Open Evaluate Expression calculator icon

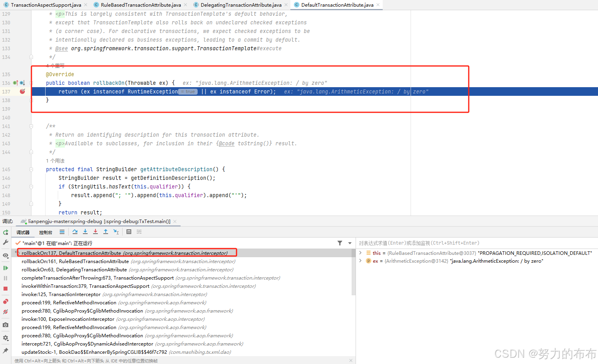coord(129,232)
